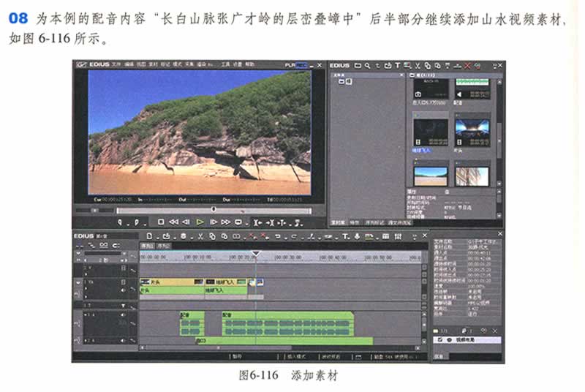Screen dimensions: 585x392
Task: Open dropdown arrow beside Redo icon
Action: point(302,238)
